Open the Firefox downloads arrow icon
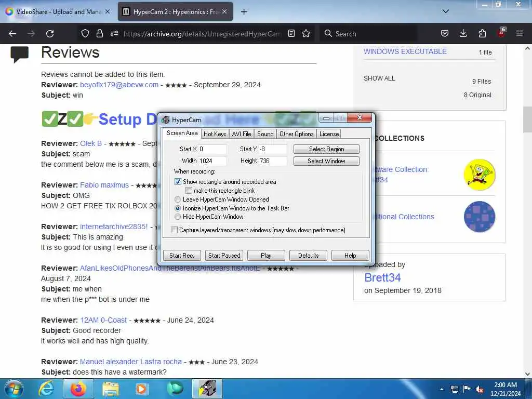The image size is (532, 399). (x=463, y=33)
